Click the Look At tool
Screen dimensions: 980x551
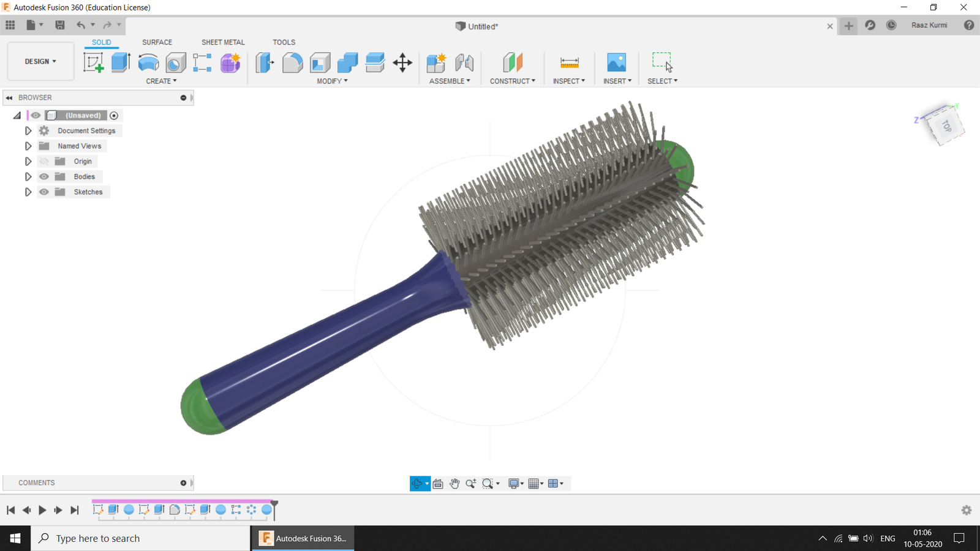click(438, 484)
